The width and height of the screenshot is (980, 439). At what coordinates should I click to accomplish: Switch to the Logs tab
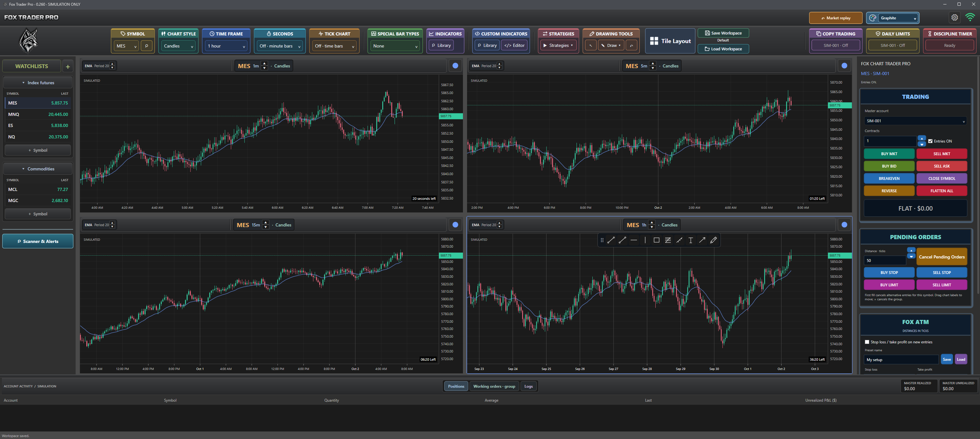click(528, 386)
